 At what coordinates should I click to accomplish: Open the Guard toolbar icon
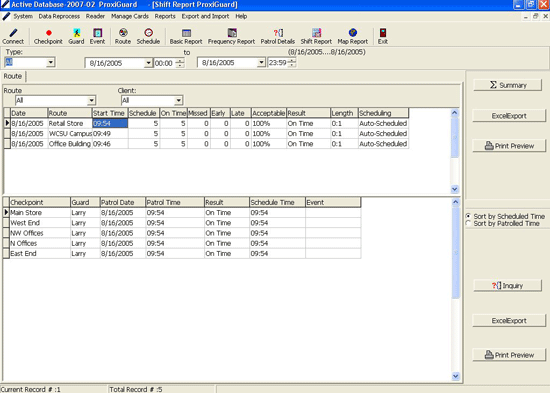click(76, 36)
